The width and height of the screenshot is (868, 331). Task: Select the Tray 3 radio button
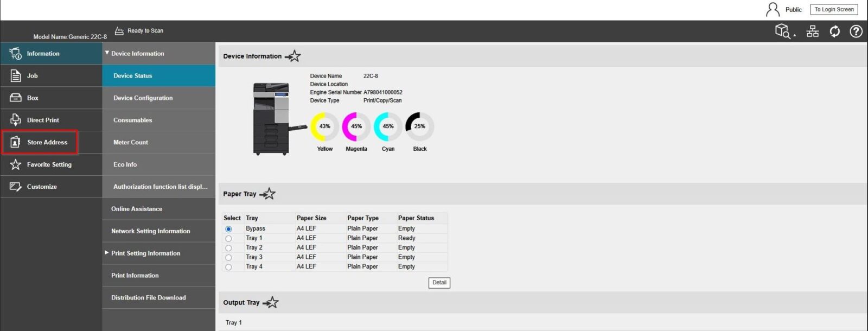[228, 257]
